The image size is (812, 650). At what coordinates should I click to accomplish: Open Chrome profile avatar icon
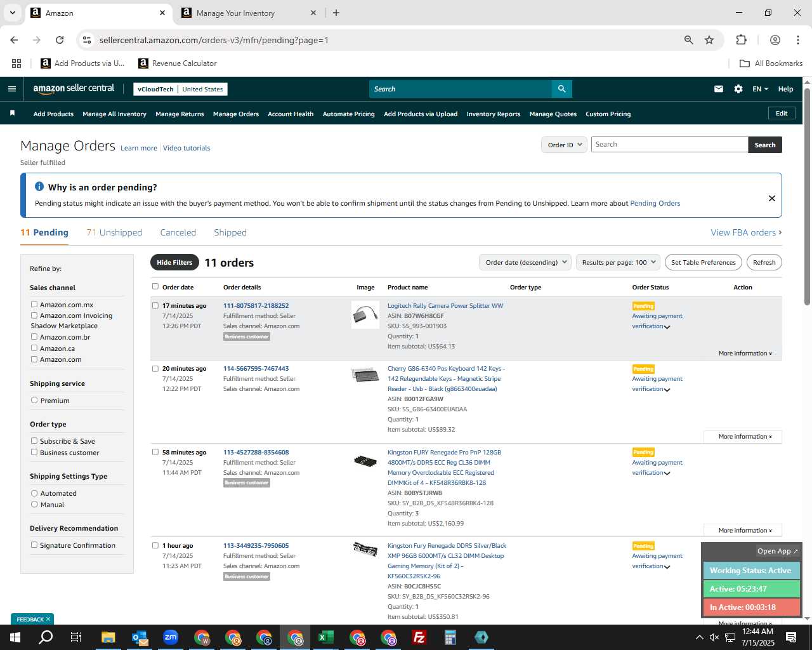(775, 40)
